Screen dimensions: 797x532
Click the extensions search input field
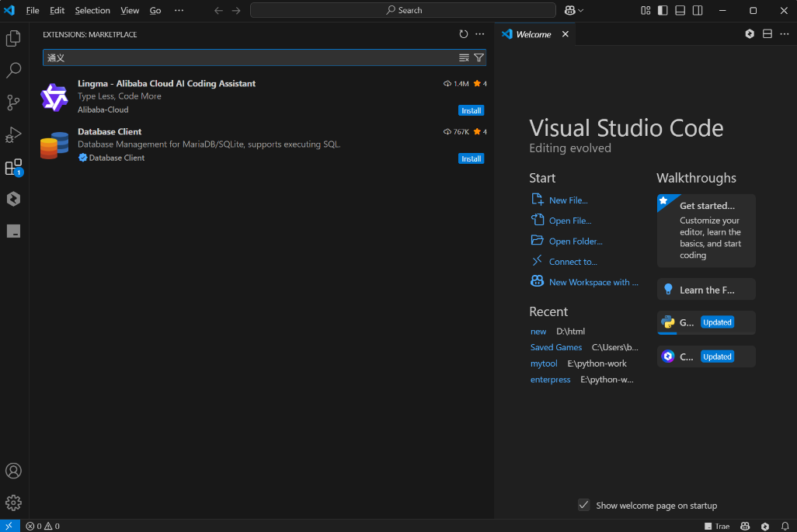tap(249, 57)
